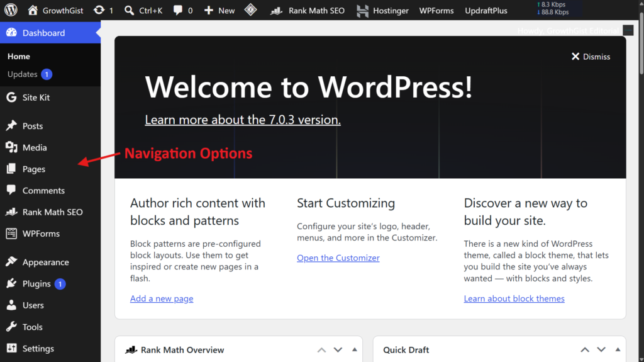644x362 pixels.
Task: Open the Ctrl+K search magnifier icon
Action: point(129,10)
